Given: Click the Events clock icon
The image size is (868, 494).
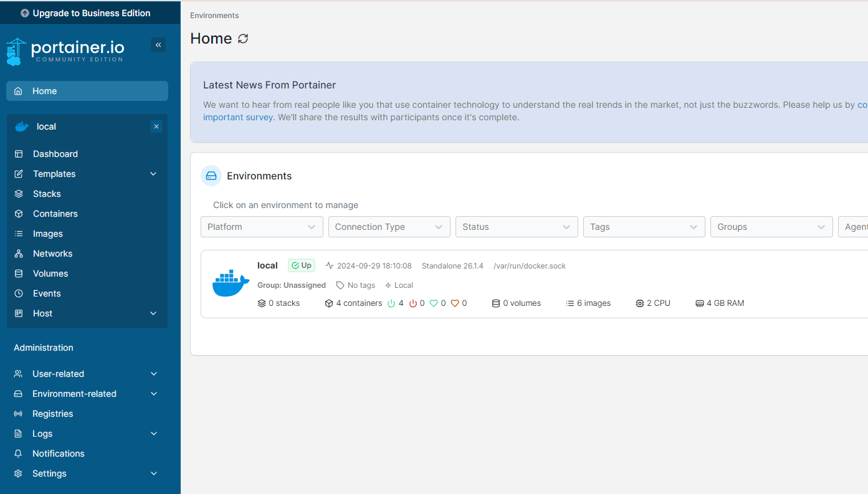Looking at the screenshot, I should 19,293.
